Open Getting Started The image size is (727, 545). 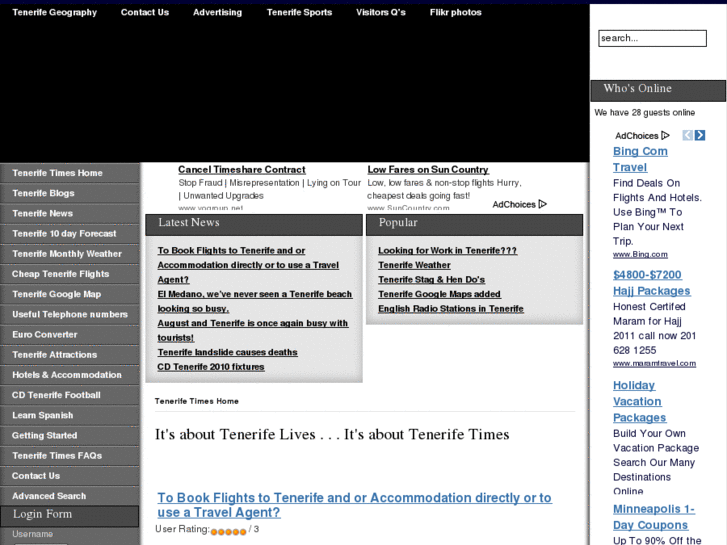coord(70,435)
